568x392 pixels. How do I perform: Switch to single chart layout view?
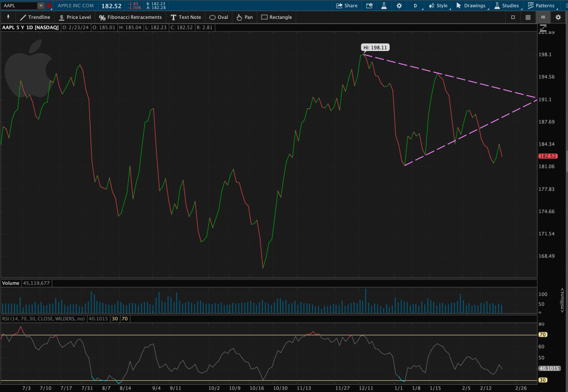coord(512,17)
